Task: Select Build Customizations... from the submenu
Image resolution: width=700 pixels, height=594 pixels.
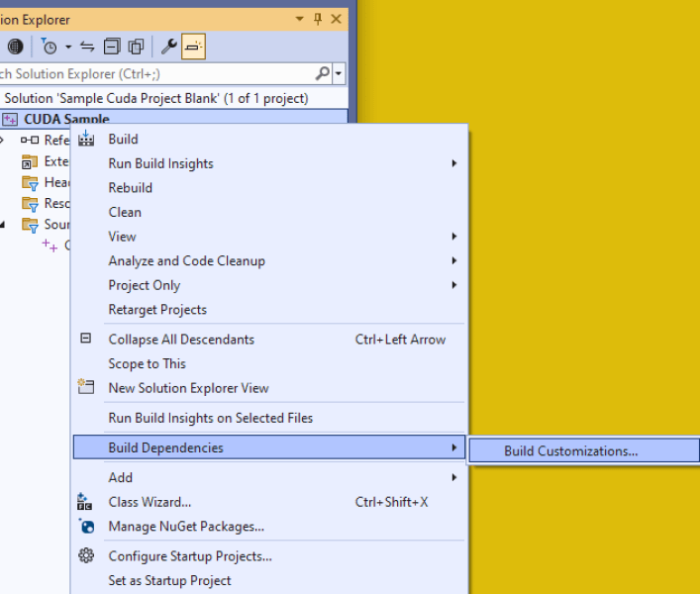Action: 571,451
